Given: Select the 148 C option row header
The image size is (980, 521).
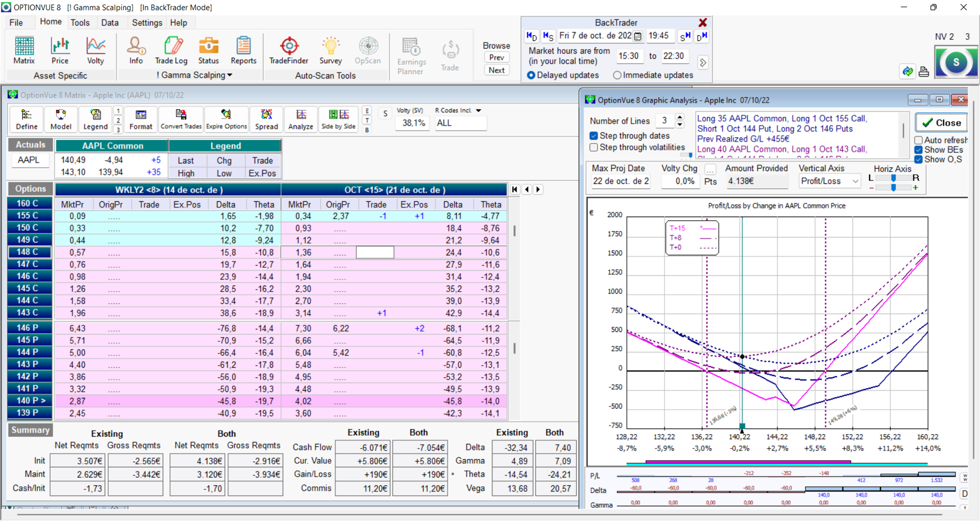Looking at the screenshot, I should click(29, 252).
